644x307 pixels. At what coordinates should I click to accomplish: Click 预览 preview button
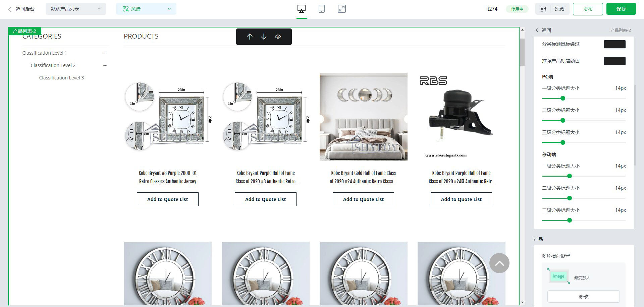coord(559,9)
